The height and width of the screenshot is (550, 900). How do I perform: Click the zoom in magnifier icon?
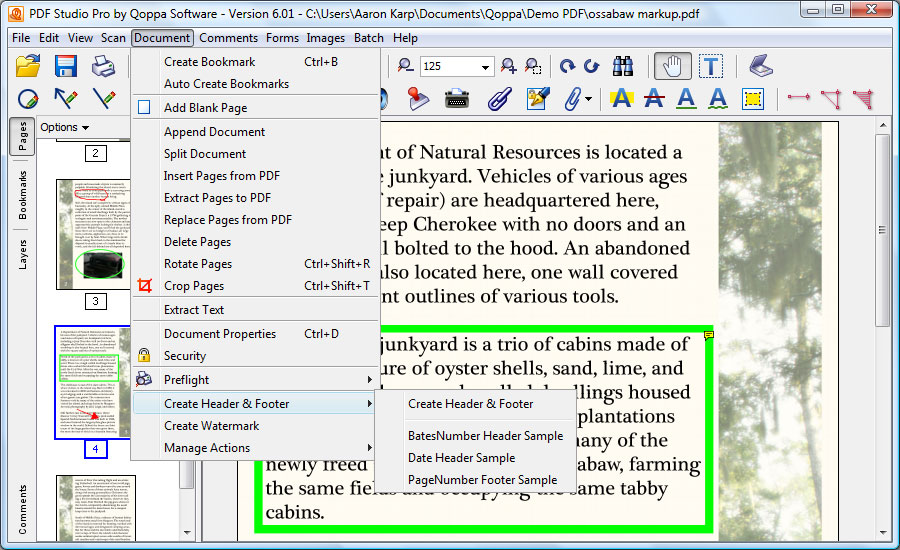point(508,66)
